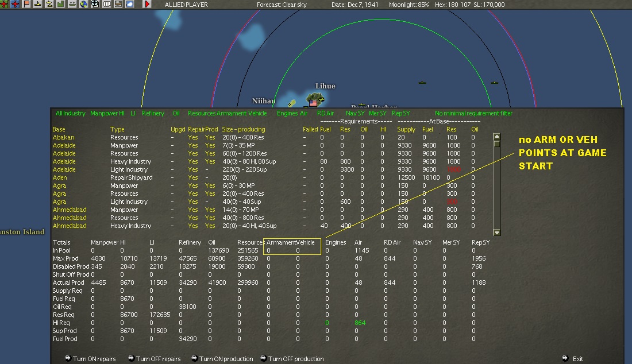Sort list by Base column header
The height and width of the screenshot is (364, 632).
tap(59, 129)
